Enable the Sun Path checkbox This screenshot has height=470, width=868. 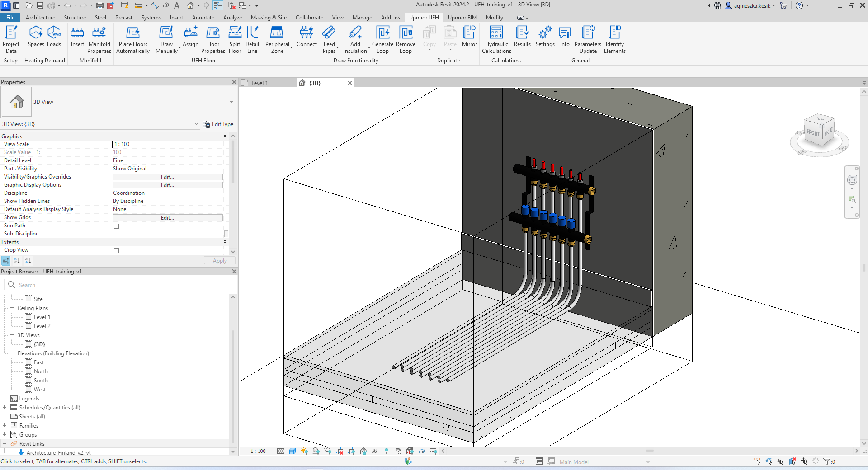coord(116,226)
